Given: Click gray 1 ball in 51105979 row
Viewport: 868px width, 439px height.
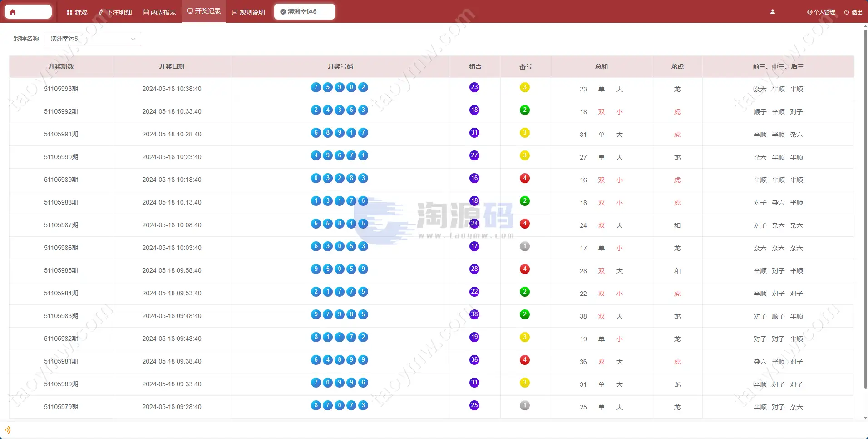Looking at the screenshot, I should (525, 405).
